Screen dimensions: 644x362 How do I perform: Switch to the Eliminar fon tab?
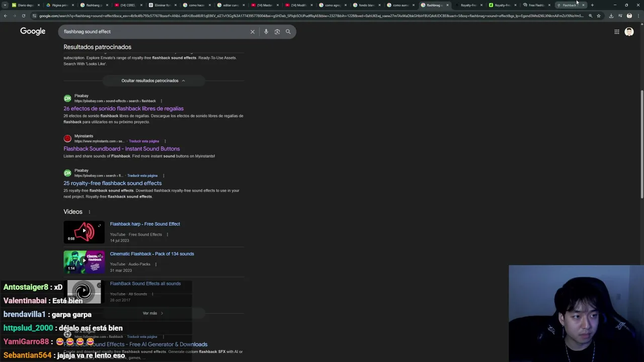(162, 5)
